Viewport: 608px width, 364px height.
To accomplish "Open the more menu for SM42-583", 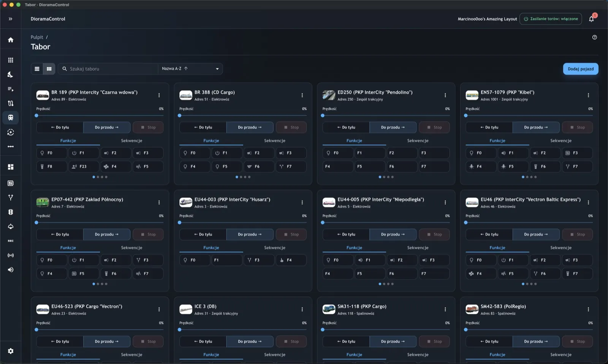I will pos(588,310).
